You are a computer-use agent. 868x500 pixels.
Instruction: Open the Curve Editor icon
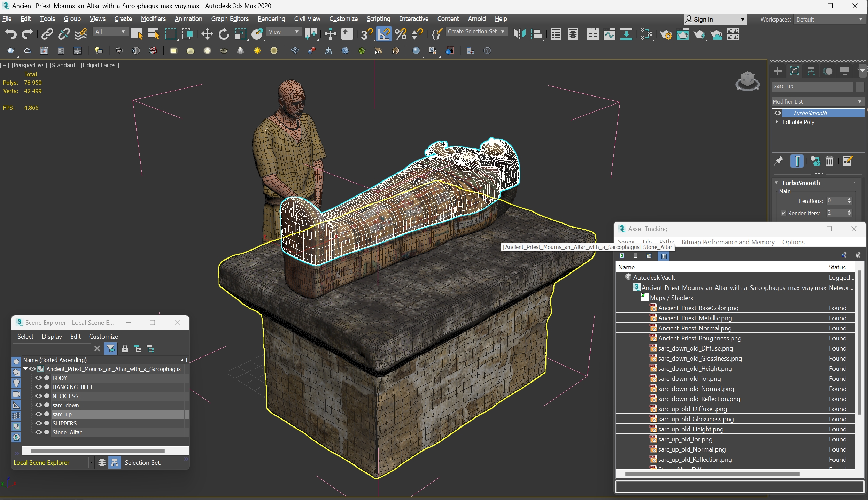(610, 34)
